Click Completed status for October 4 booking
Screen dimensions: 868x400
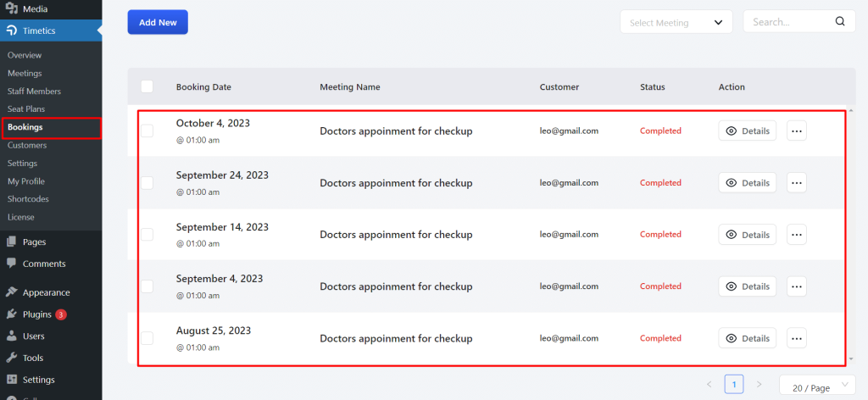pos(660,131)
